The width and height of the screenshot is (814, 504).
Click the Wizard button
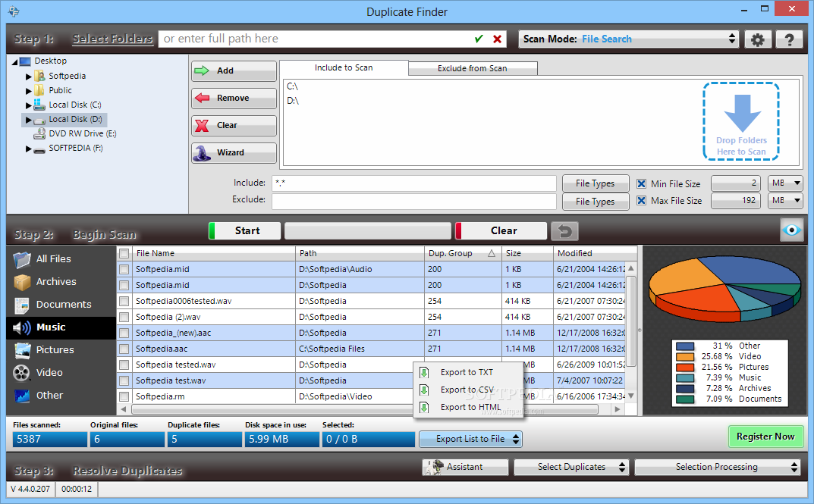[x=234, y=153]
